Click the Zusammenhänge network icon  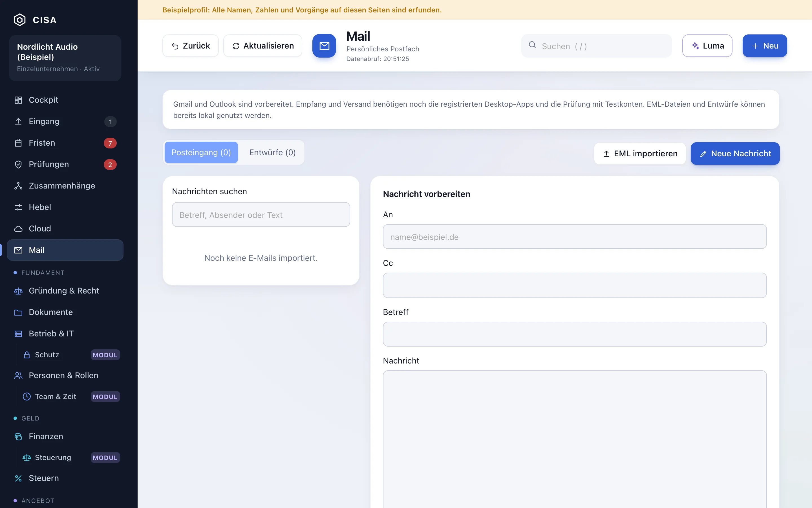pyautogui.click(x=18, y=186)
